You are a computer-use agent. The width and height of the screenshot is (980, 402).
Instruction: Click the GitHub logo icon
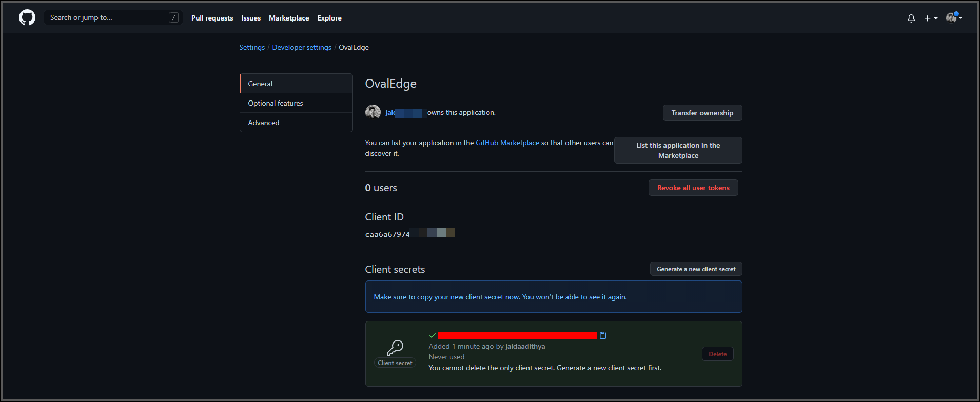(x=27, y=18)
